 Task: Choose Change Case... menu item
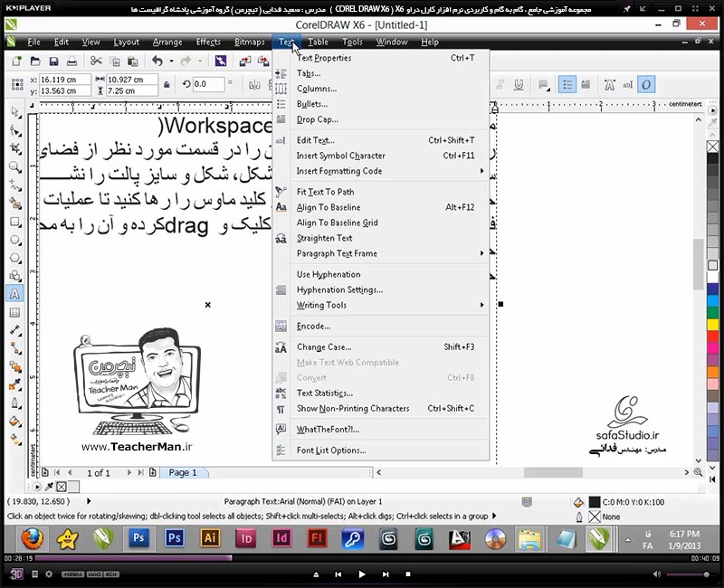pyautogui.click(x=381, y=346)
